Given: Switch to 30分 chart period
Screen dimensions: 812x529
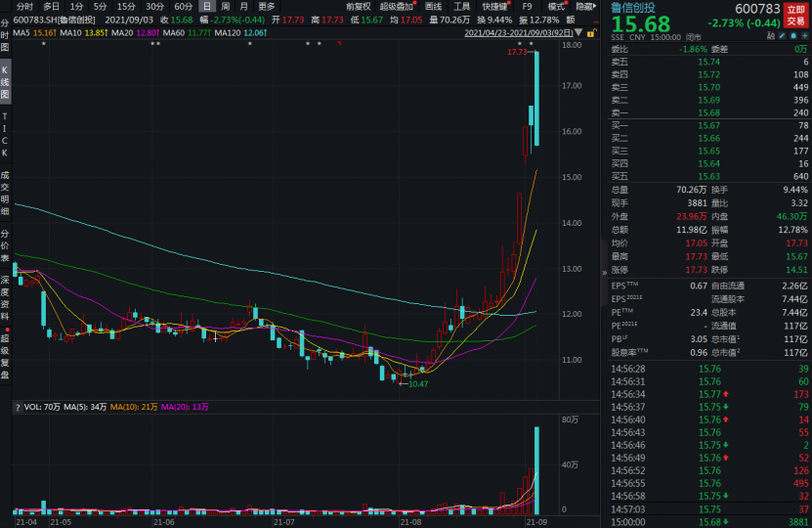Looking at the screenshot, I should click(x=154, y=6).
